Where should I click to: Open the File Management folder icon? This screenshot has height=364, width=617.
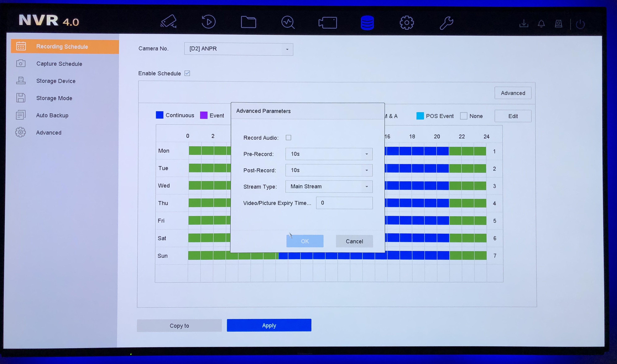[x=248, y=22]
